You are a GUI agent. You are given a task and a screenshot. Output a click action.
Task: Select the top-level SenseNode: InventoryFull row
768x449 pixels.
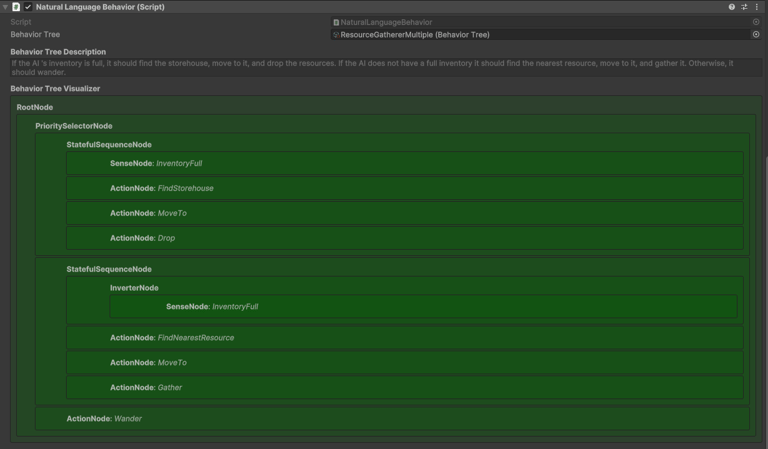pyautogui.click(x=405, y=163)
